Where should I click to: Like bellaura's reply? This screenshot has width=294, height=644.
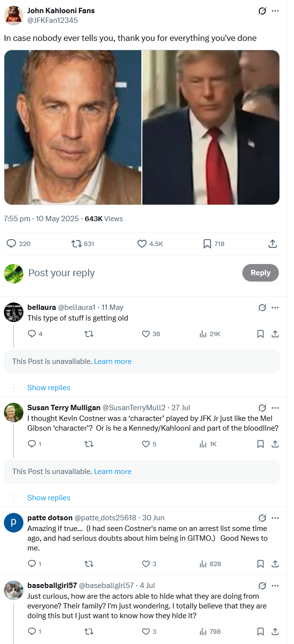point(146,334)
